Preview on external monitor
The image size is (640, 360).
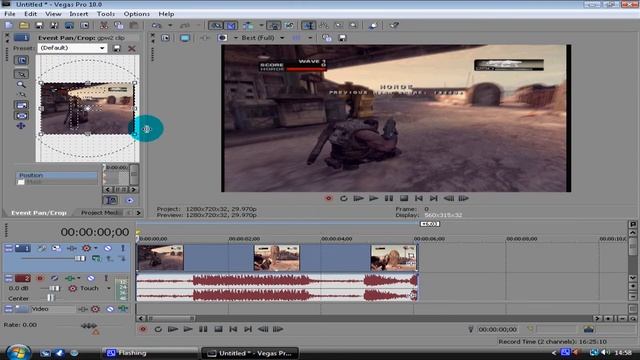(x=185, y=38)
